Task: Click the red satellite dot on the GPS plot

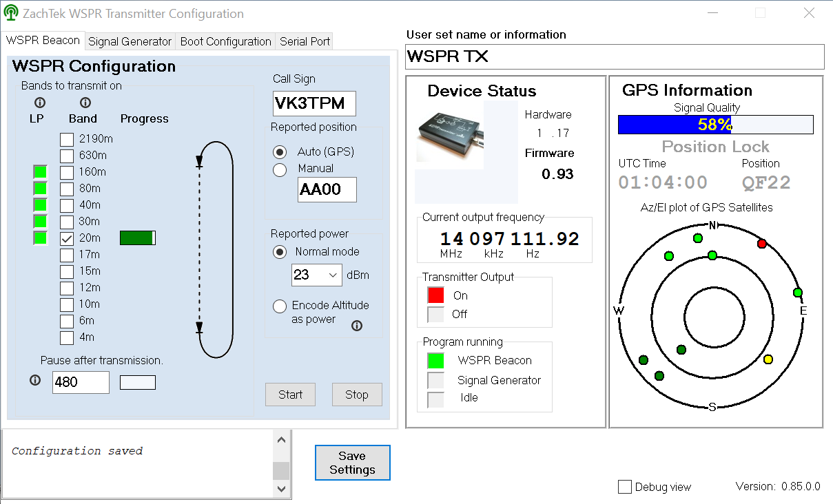Action: [762, 244]
